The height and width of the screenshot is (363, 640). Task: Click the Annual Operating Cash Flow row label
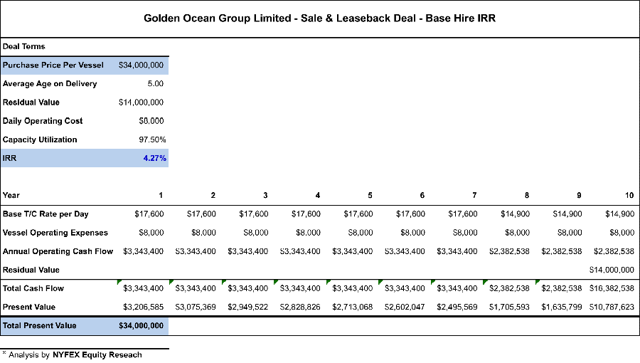click(58, 252)
